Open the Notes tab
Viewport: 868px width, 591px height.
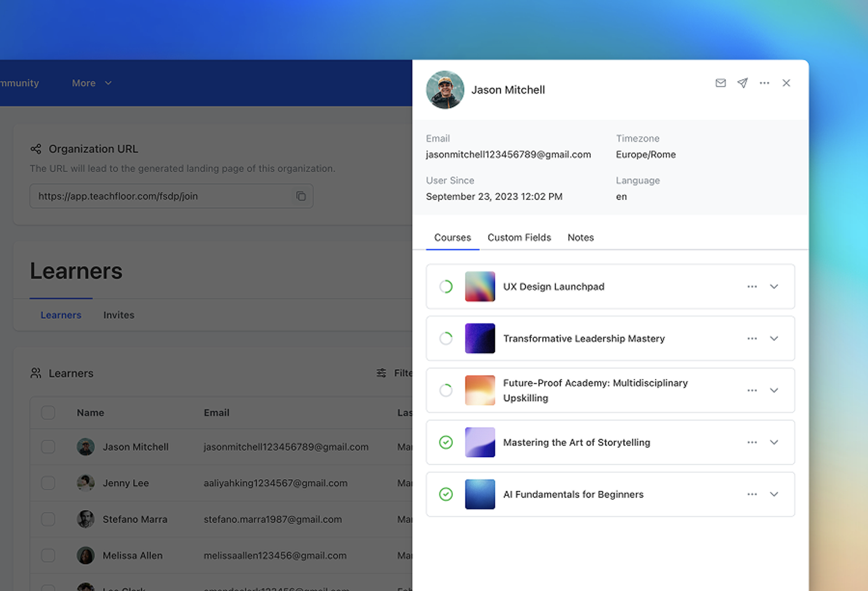580,237
